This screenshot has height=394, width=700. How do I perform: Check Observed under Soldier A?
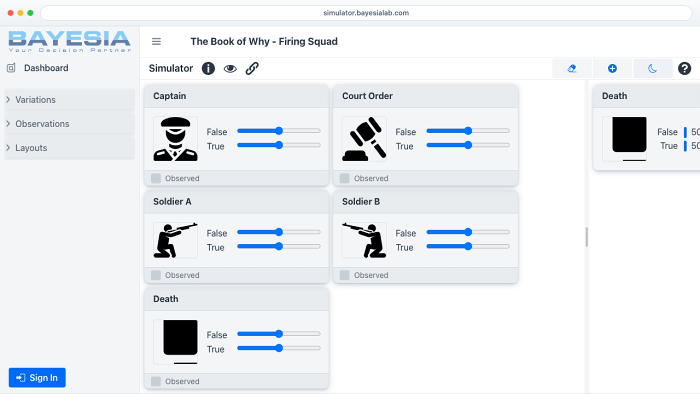tap(156, 275)
